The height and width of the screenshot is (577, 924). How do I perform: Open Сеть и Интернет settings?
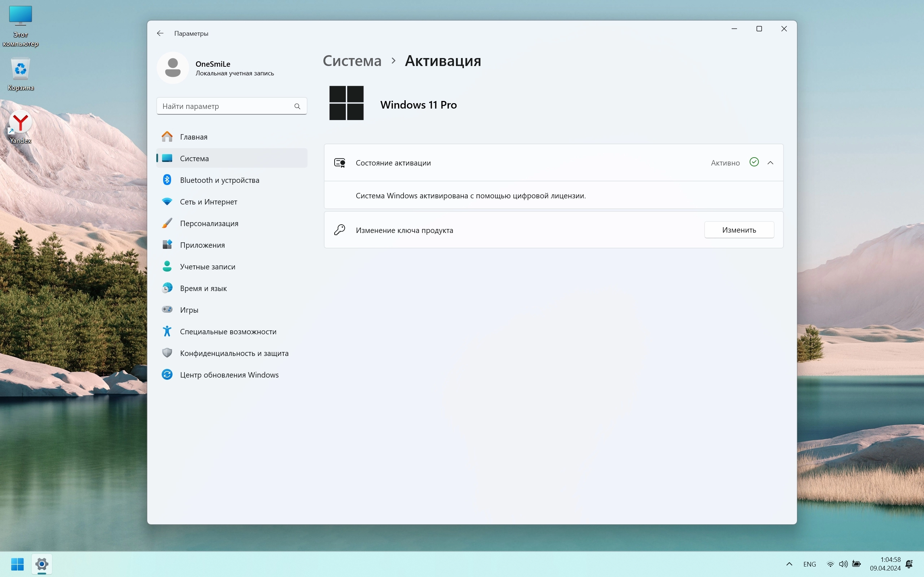(208, 202)
